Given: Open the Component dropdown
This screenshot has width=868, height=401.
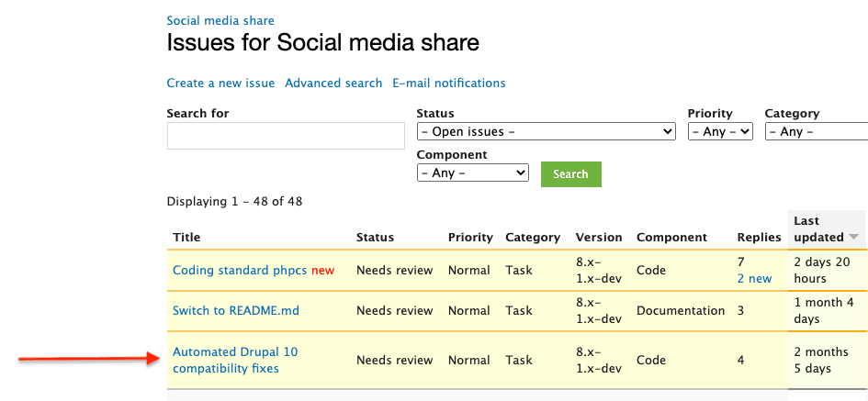Looking at the screenshot, I should (473, 173).
